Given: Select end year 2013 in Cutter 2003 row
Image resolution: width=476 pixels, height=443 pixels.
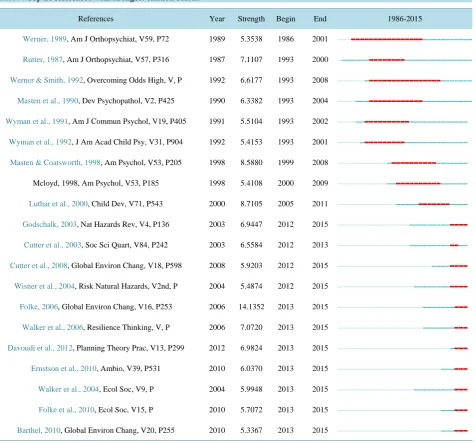Looking at the screenshot, I should (320, 245).
